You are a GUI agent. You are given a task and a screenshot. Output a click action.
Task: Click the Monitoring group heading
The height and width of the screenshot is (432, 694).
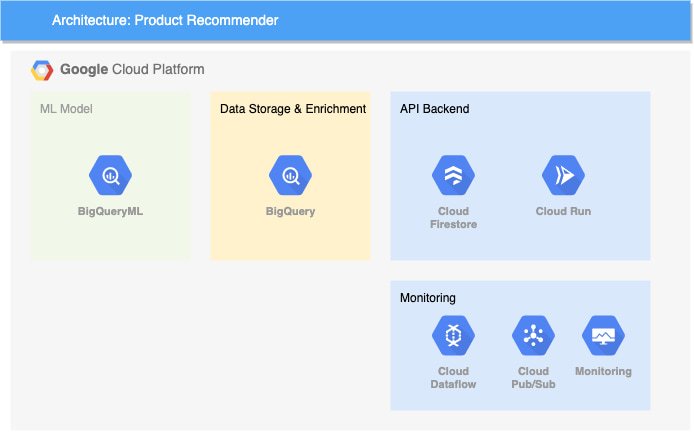tap(428, 298)
